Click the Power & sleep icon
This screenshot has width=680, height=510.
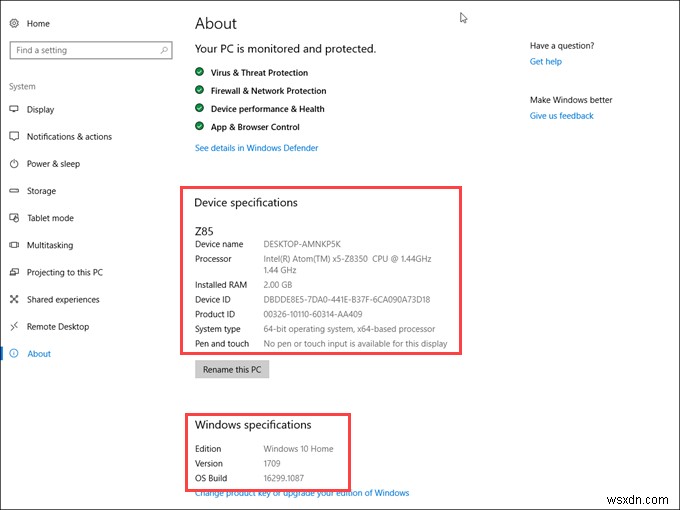point(15,164)
